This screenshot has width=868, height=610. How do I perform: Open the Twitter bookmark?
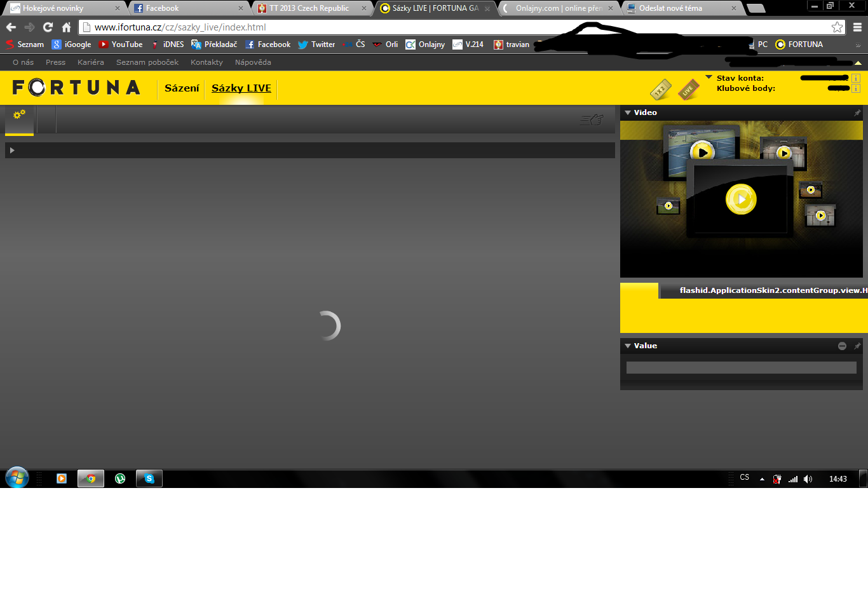point(316,44)
